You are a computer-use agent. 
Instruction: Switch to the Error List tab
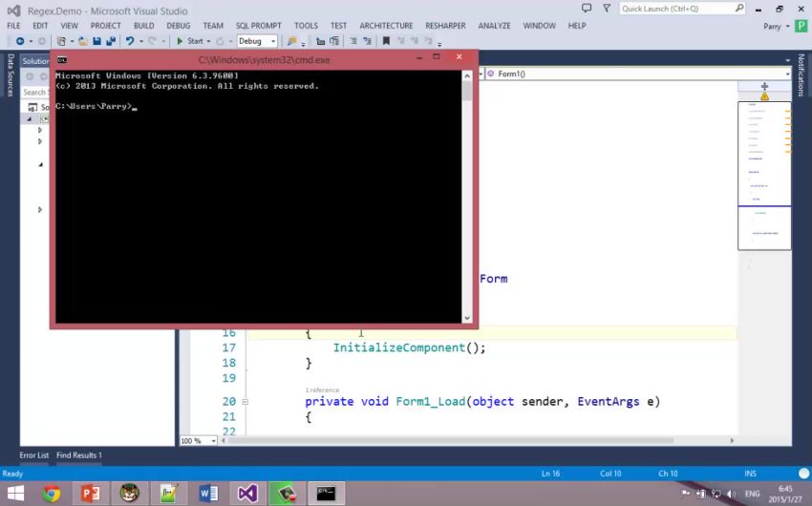point(34,455)
